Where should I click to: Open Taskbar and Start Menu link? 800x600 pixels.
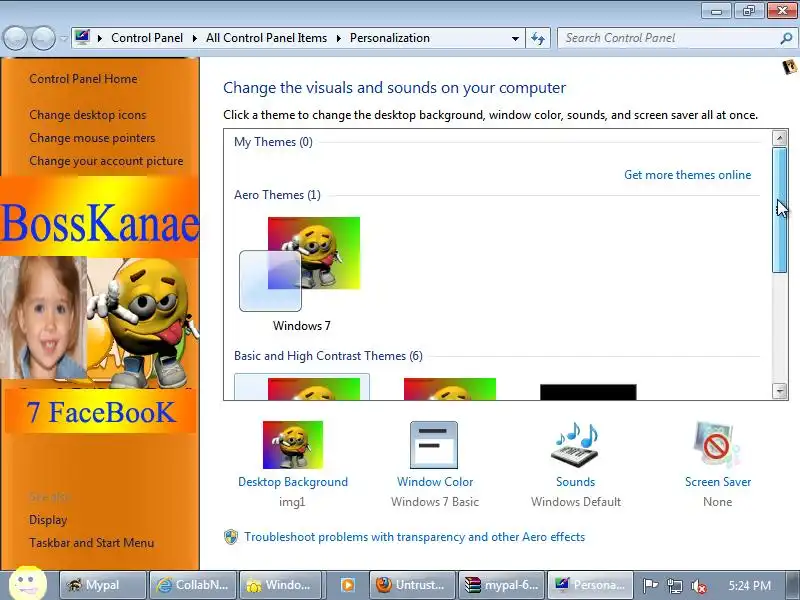[92, 543]
